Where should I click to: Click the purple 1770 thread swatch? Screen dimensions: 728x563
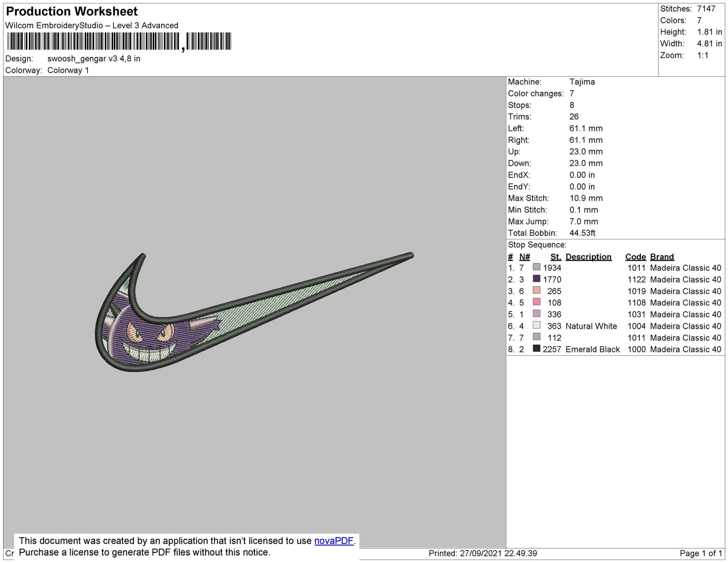(x=537, y=279)
